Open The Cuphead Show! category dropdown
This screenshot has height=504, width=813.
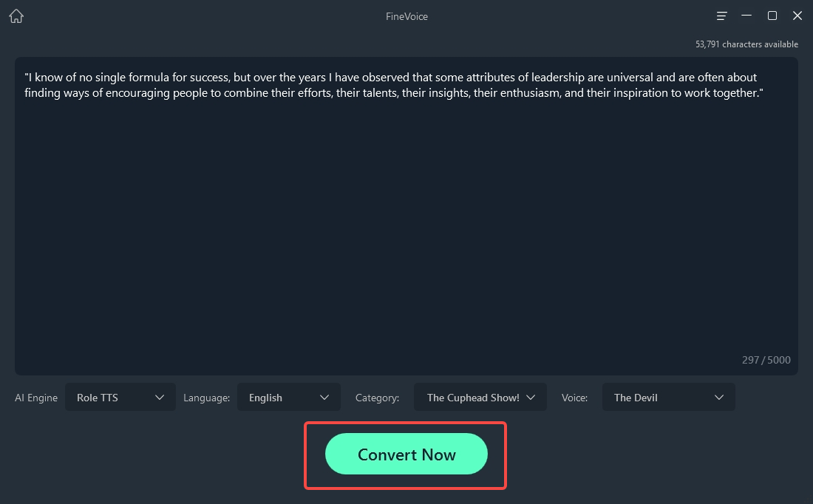point(480,398)
